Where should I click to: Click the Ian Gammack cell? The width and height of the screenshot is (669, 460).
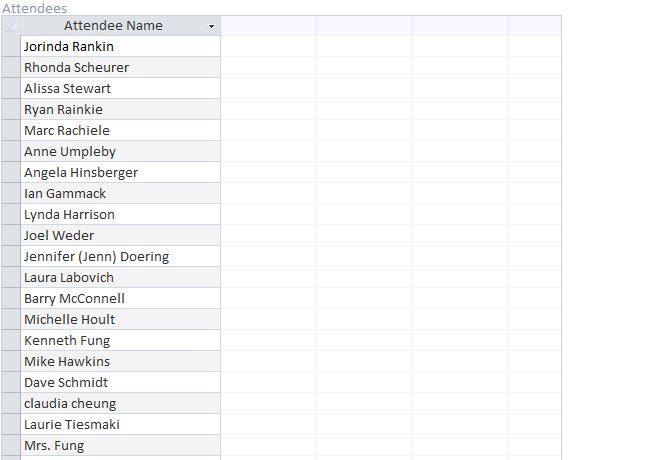pyautogui.click(x=120, y=193)
